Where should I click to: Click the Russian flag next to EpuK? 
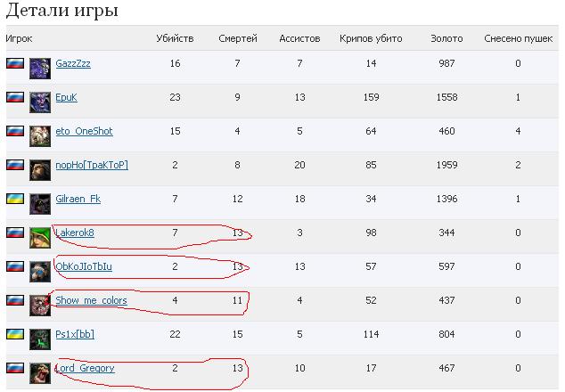click(x=15, y=97)
